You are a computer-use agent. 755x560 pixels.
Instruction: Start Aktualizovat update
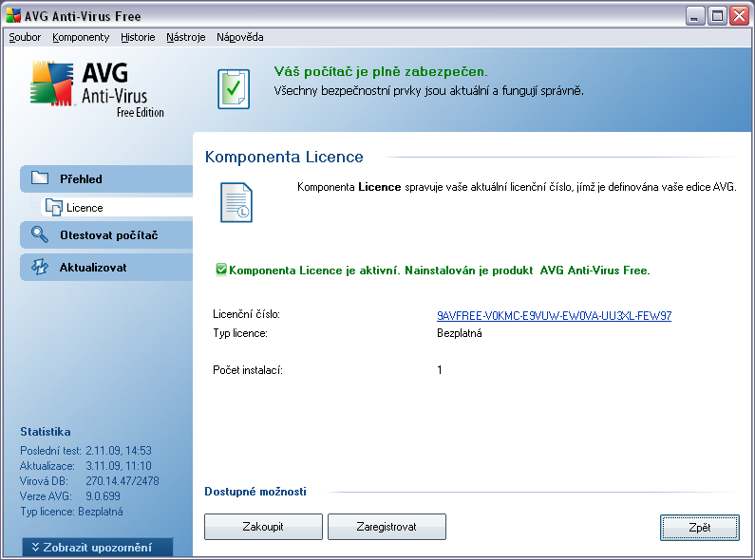(x=106, y=268)
